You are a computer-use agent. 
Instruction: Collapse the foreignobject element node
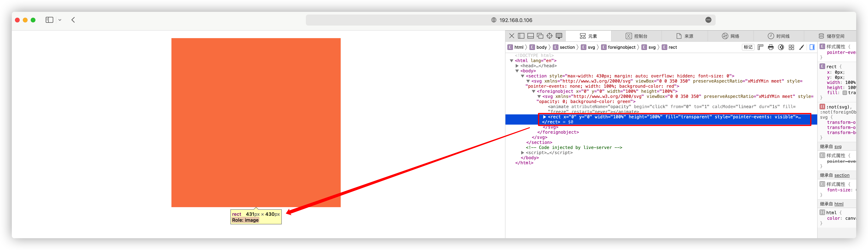pos(534,92)
